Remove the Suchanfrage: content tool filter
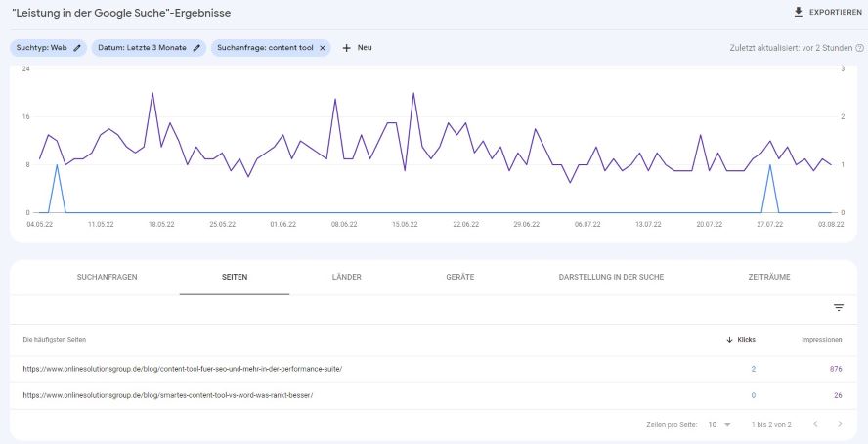Image resolution: width=868 pixels, height=444 pixels. point(323,48)
